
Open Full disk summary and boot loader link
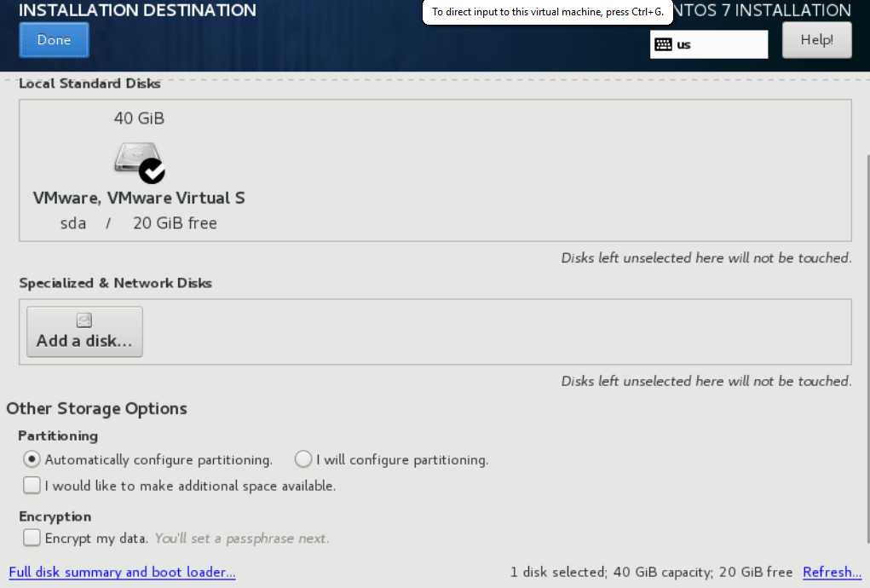tap(122, 572)
